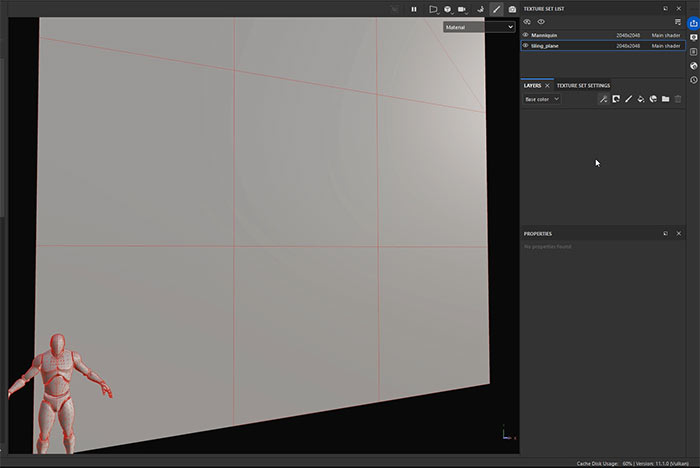Toggle visibility of tiling_plane texture set
700x468 pixels.
526,45
